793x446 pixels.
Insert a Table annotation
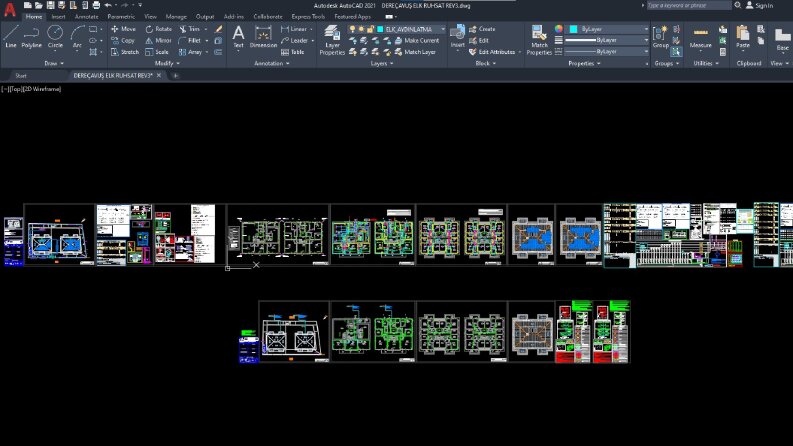pos(292,52)
